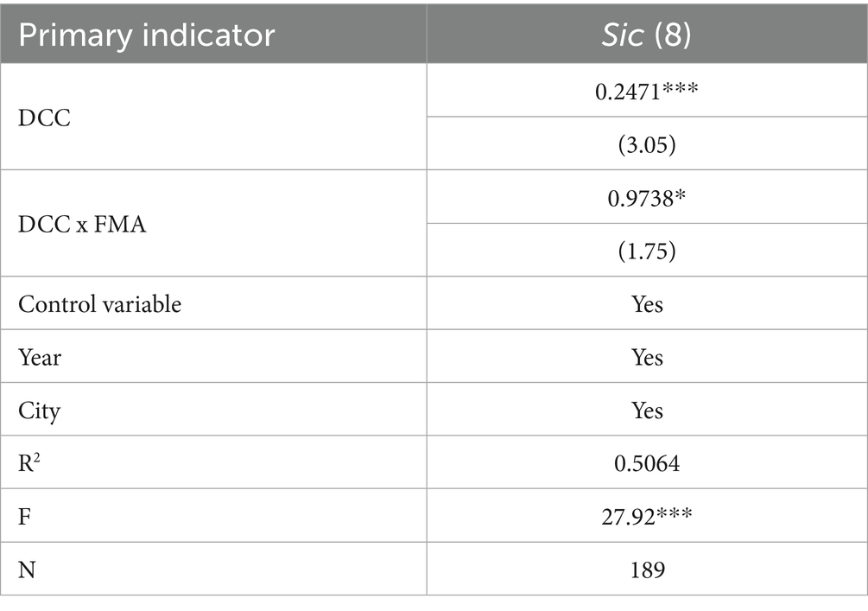This screenshot has width=868, height=611.
Task: Select the 'Sic (8)' column header
Action: [646, 35]
